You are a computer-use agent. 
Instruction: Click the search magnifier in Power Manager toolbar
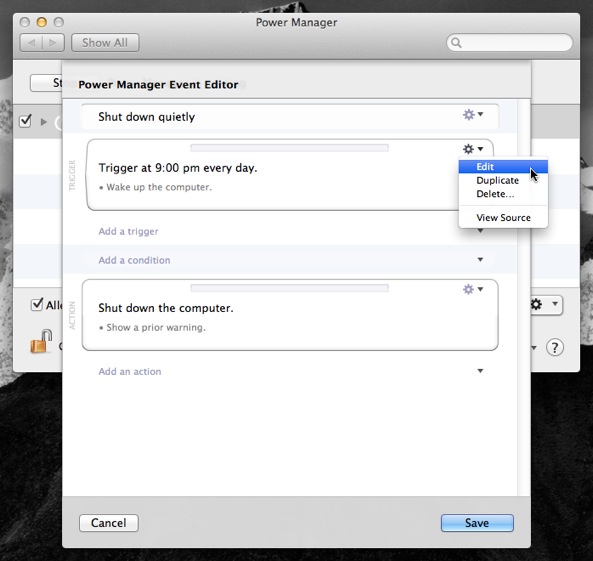[x=456, y=43]
